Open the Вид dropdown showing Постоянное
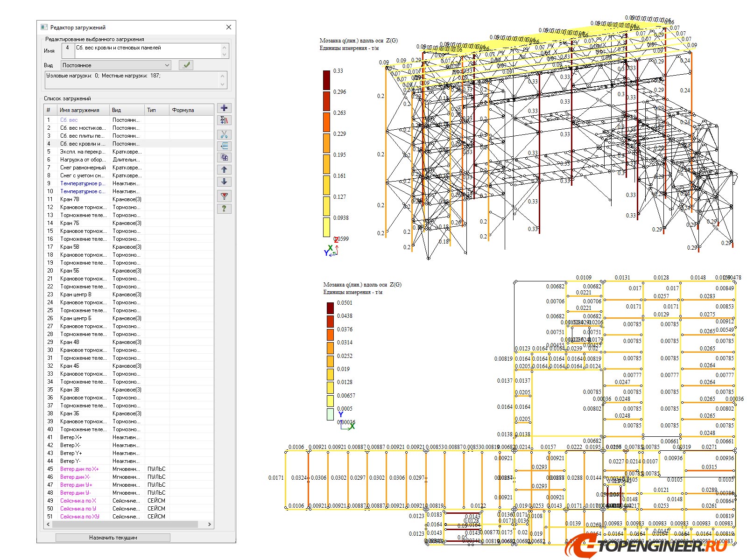 coord(115,65)
